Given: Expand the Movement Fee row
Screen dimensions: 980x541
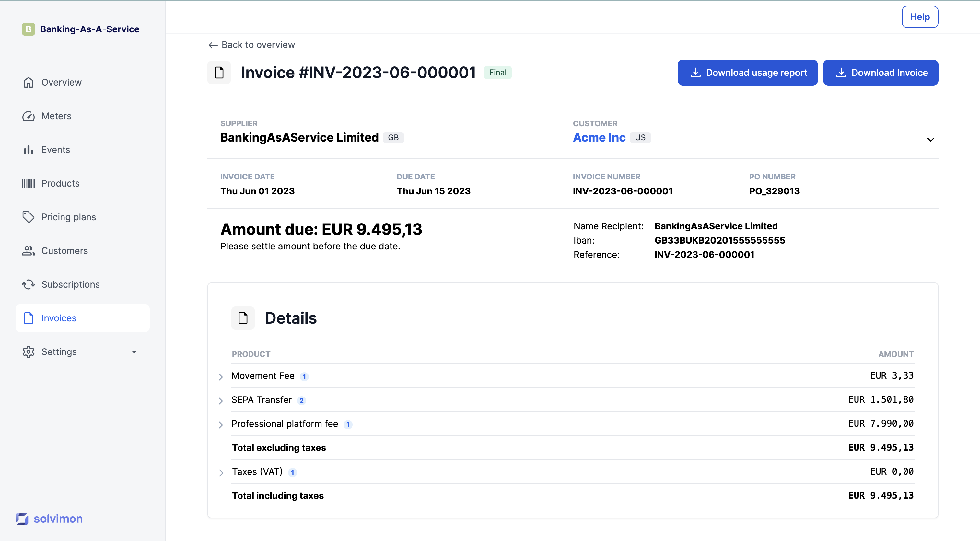Looking at the screenshot, I should coord(221,376).
